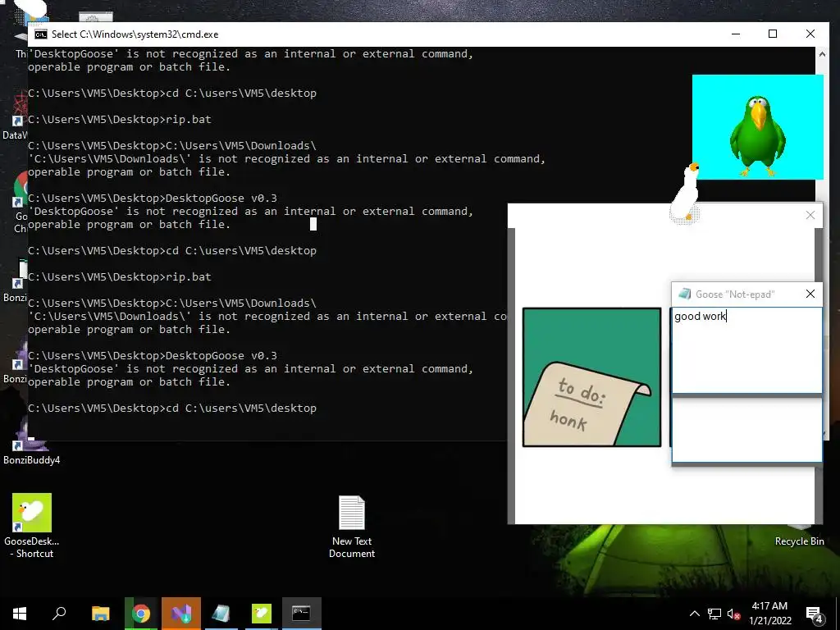Close the white goose meme window
The width and height of the screenshot is (840, 630).
pyautogui.click(x=810, y=215)
